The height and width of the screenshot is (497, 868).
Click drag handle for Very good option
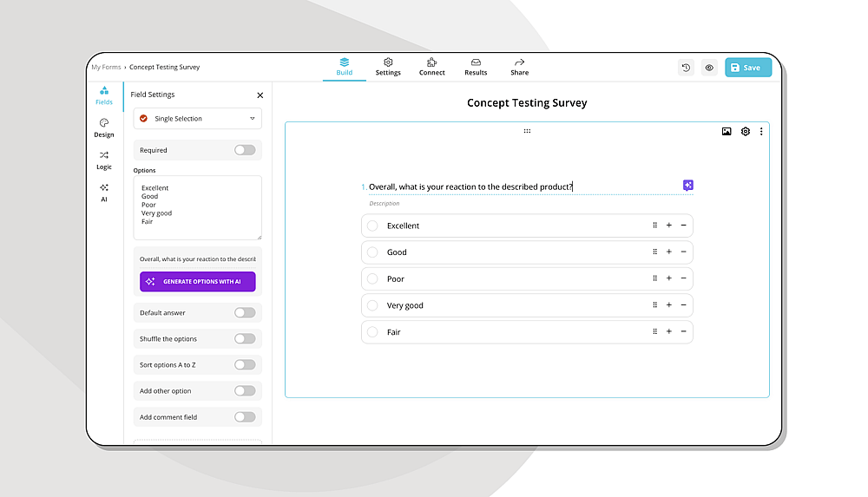(x=654, y=305)
